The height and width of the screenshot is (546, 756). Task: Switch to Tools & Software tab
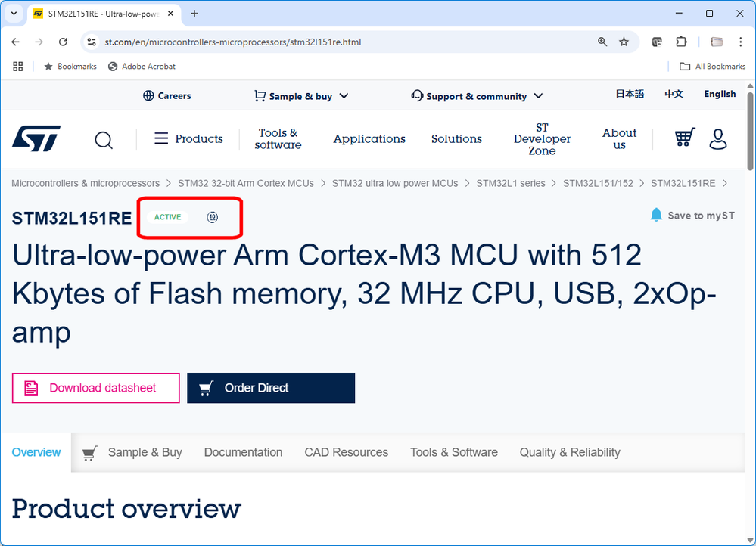(454, 452)
